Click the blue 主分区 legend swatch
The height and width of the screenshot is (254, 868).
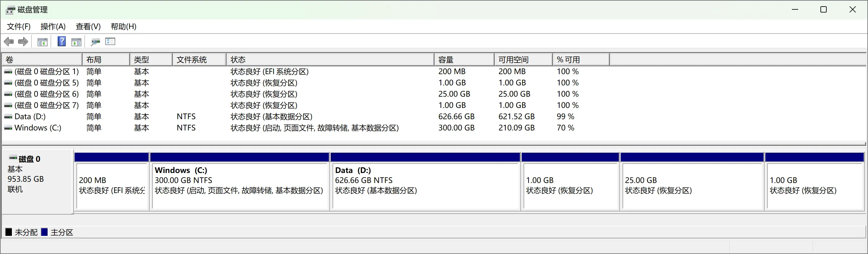[44, 232]
